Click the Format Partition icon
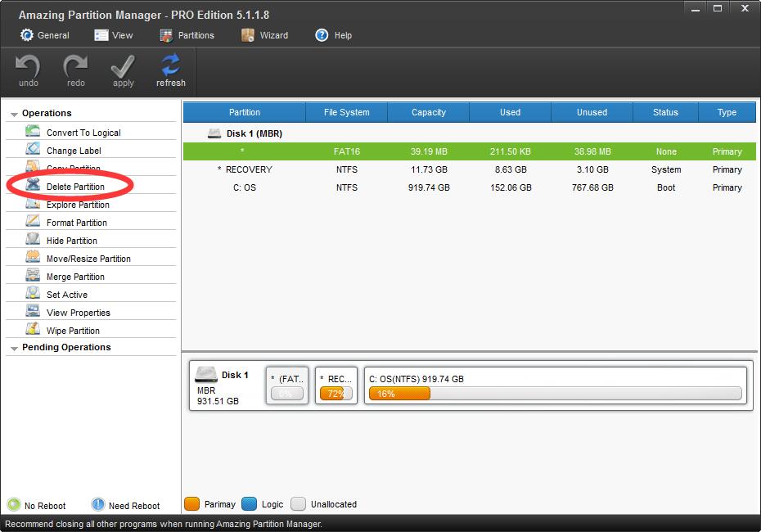The image size is (761, 532). 33,221
